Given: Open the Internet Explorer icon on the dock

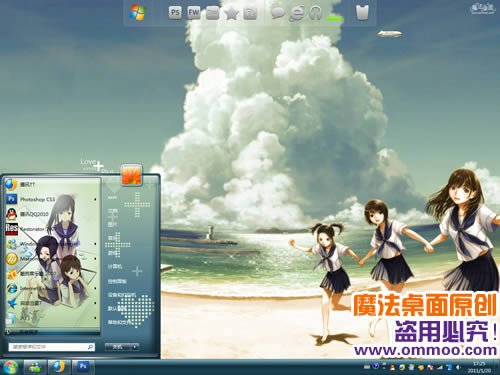Looking at the screenshot, I should click(x=296, y=13).
